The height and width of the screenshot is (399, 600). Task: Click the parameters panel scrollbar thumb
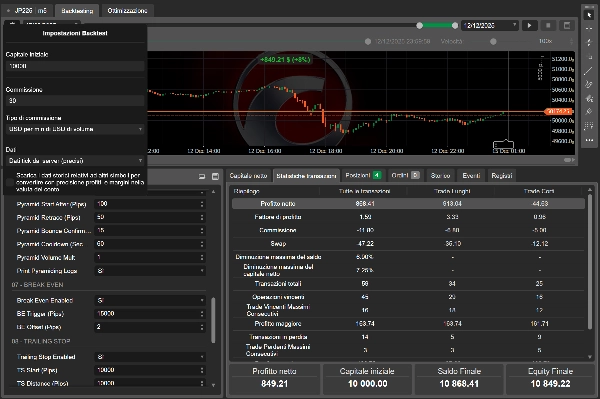[213, 320]
